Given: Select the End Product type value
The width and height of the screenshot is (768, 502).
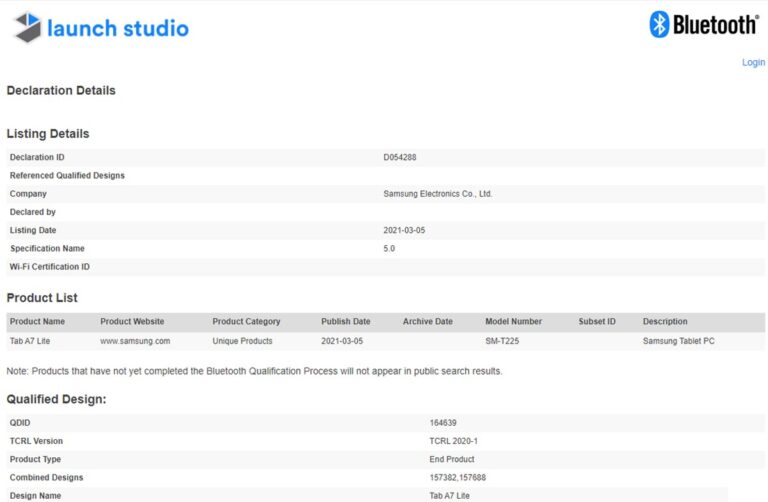Looking at the screenshot, I should pos(452,459).
